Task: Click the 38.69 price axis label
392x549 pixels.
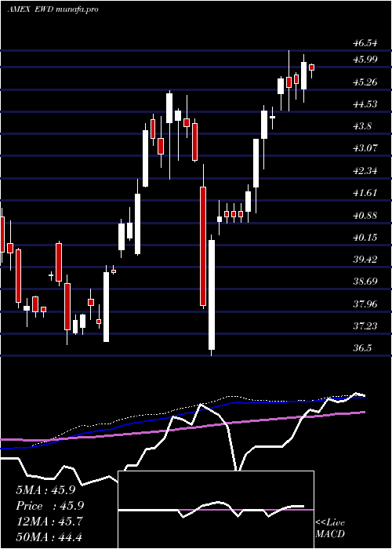Action: point(365,282)
